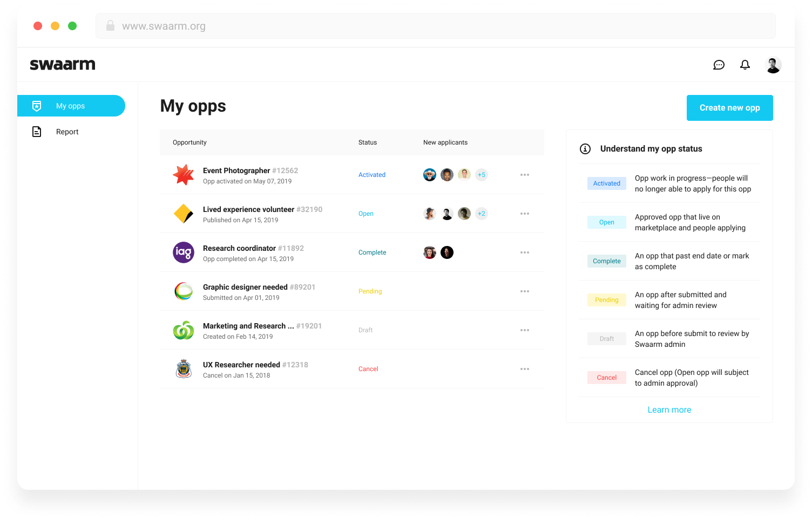Expand more applicants with the +5 badge
Viewport: 812px width, 520px height.
[481, 175]
